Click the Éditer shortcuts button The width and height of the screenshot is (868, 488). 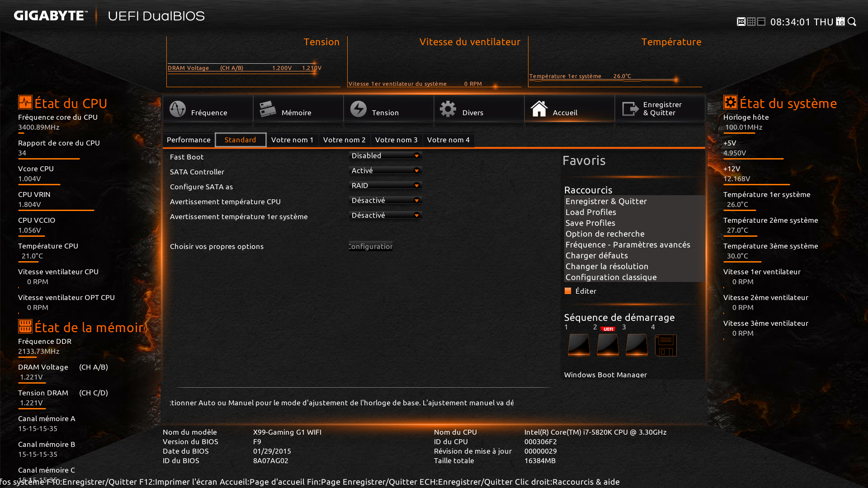pos(580,291)
